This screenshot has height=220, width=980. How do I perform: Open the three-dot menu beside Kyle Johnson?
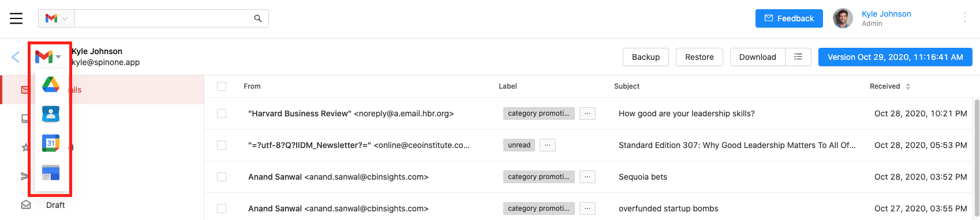964,18
